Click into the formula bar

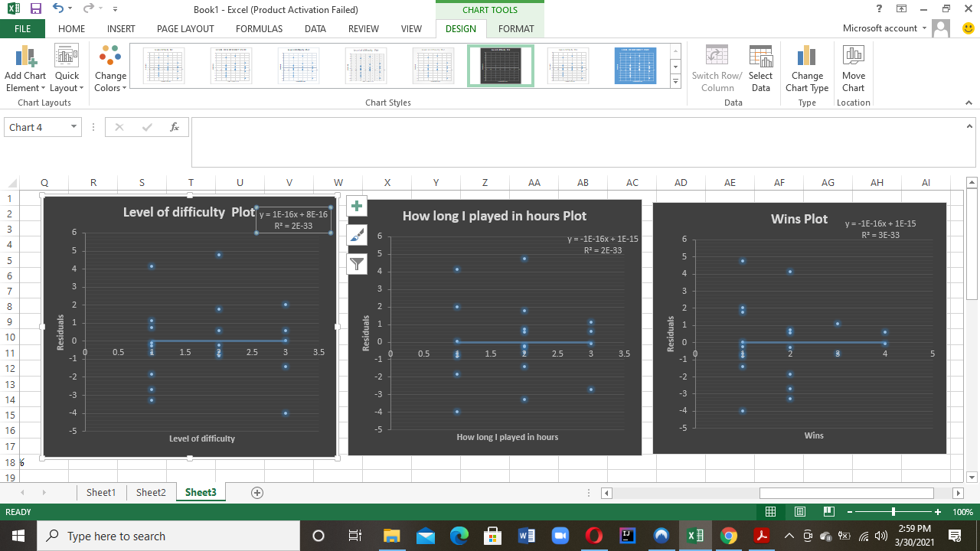[x=577, y=142]
